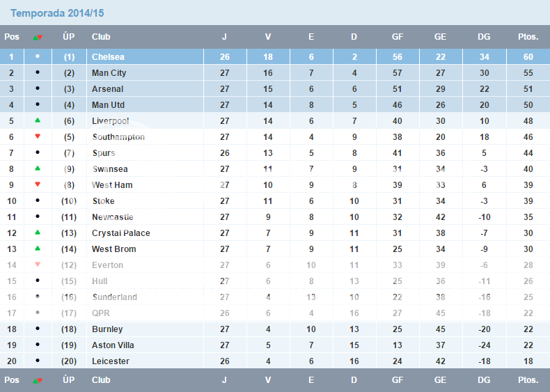Open the Leicester club link
Image resolution: width=550 pixels, height=392 pixels.
(x=111, y=361)
